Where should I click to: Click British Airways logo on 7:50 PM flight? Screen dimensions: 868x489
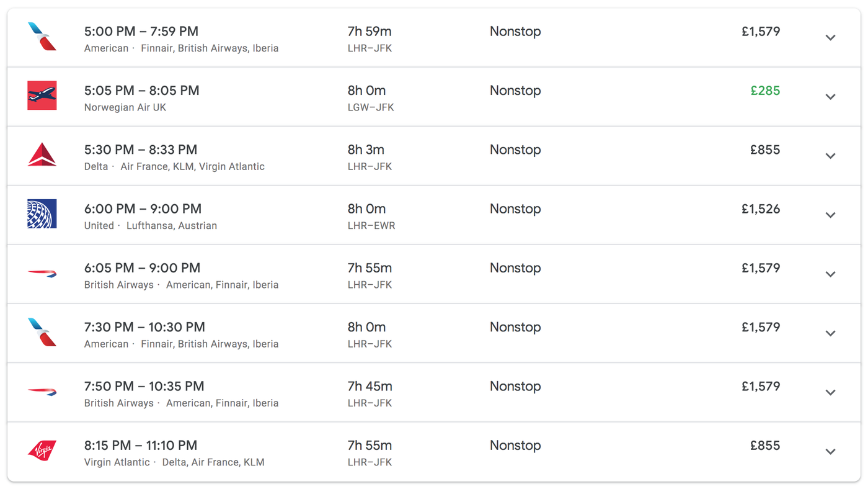[42, 391]
